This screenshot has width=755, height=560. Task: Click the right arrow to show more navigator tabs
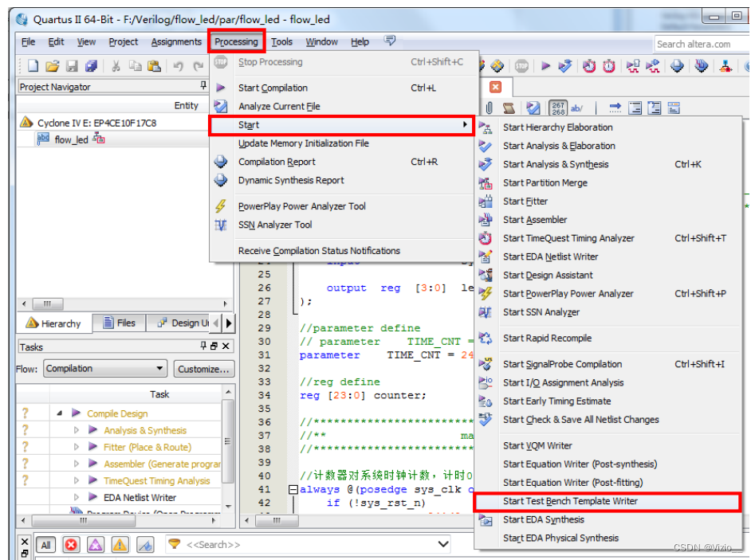click(229, 323)
